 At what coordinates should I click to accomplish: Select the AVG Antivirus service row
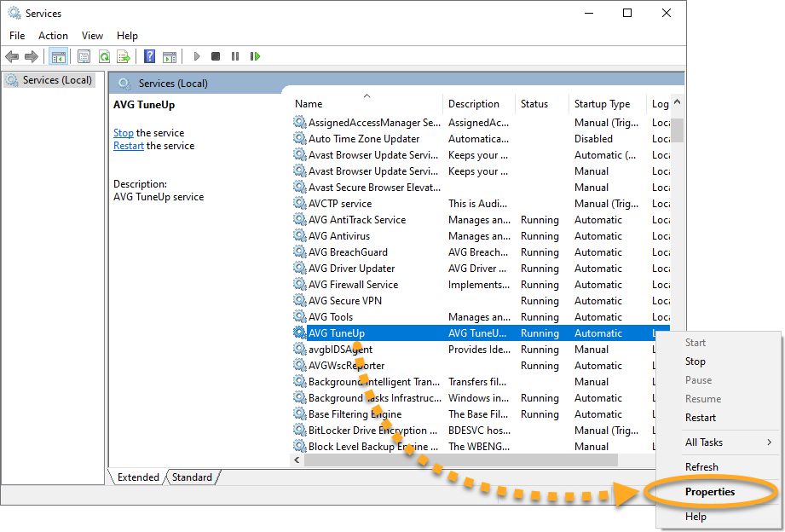coord(341,236)
